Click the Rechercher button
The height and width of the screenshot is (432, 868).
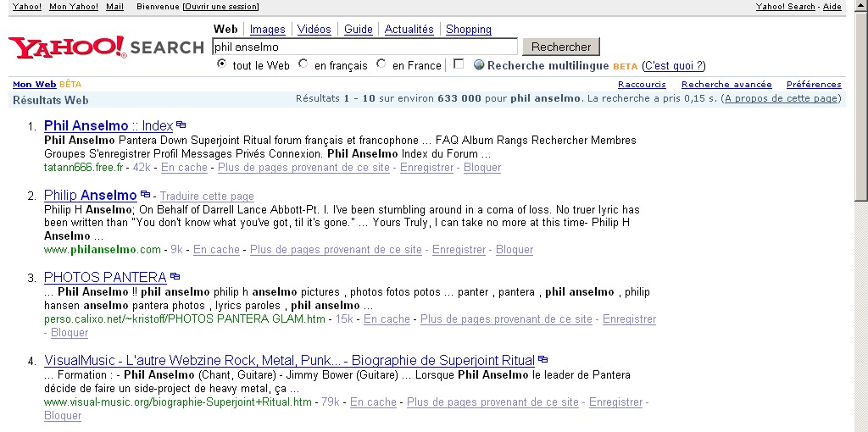[x=561, y=47]
